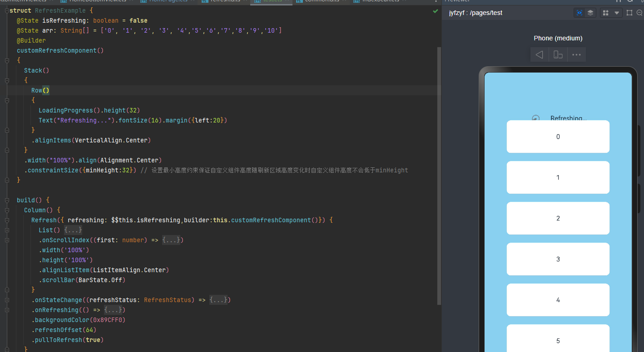Click the RefreshExample struct name
Viewport: 644px width, 352px height.
(x=60, y=10)
